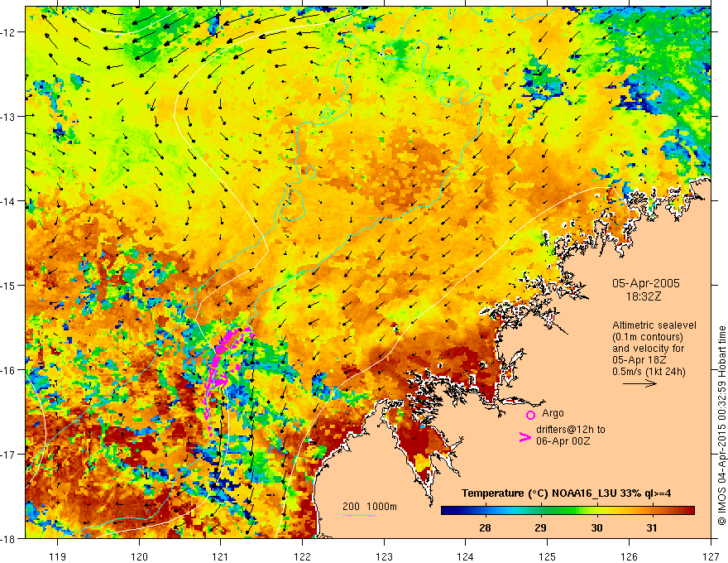728x563 pixels.
Task: Click the -14 latitude axis label
Action: coord(9,201)
